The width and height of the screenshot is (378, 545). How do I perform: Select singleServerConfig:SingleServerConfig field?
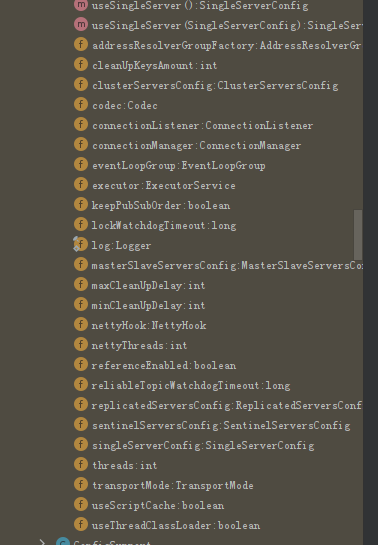point(203,445)
